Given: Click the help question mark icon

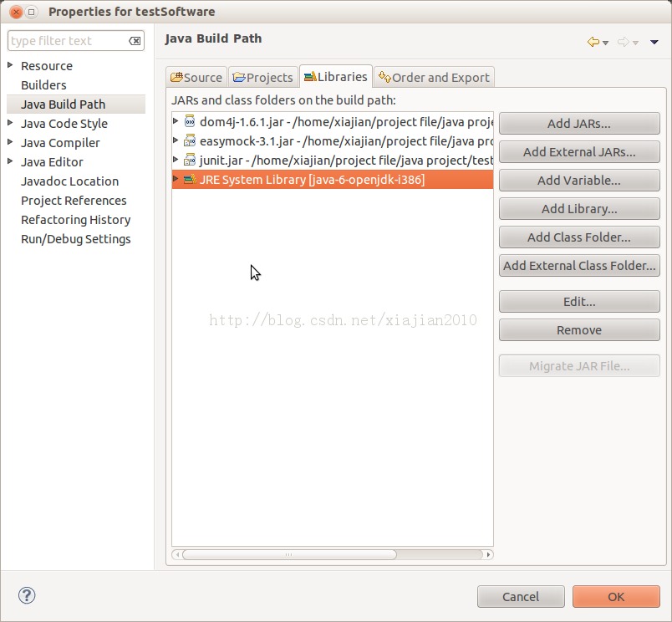Looking at the screenshot, I should [27, 595].
